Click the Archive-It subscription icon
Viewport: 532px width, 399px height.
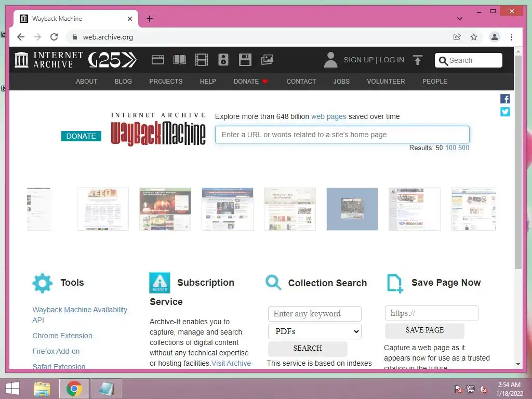[x=159, y=283]
